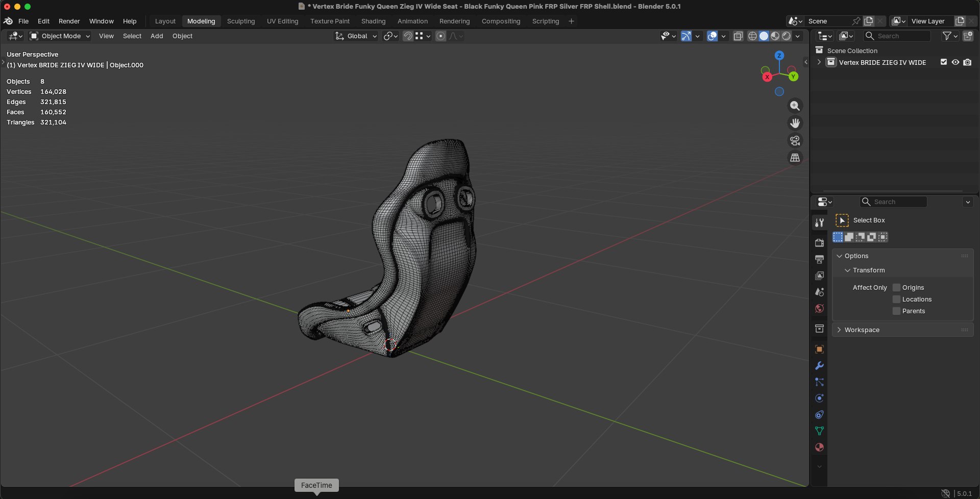
Task: Switch to the Sculpting workspace tab
Action: 241,21
